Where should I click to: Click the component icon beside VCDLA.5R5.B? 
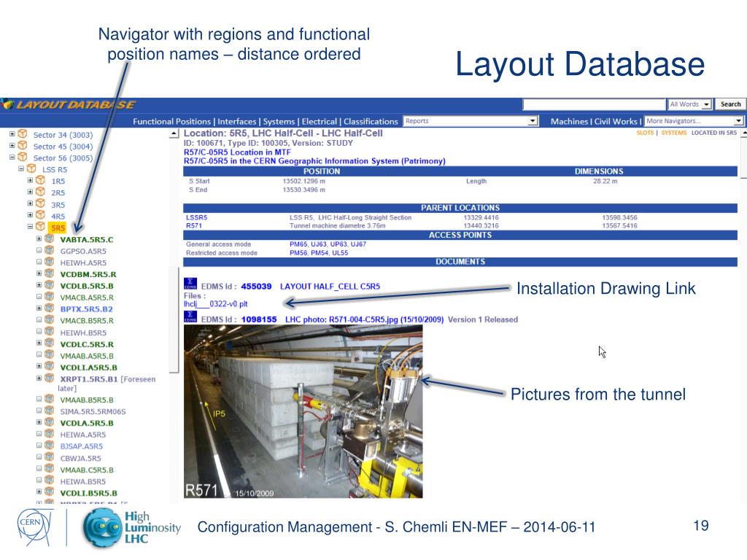(x=49, y=422)
